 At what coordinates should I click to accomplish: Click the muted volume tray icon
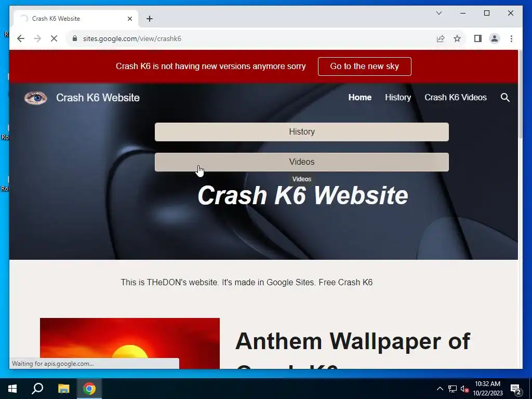[x=464, y=389]
